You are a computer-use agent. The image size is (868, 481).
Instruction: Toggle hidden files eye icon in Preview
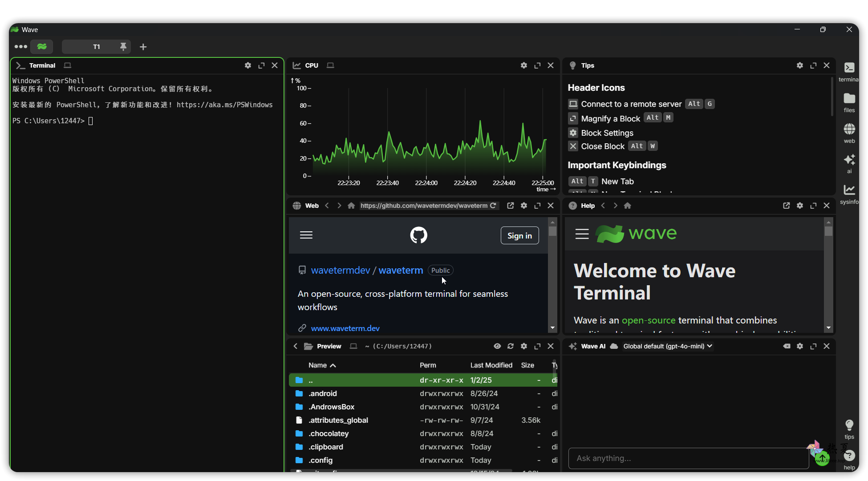(x=497, y=346)
